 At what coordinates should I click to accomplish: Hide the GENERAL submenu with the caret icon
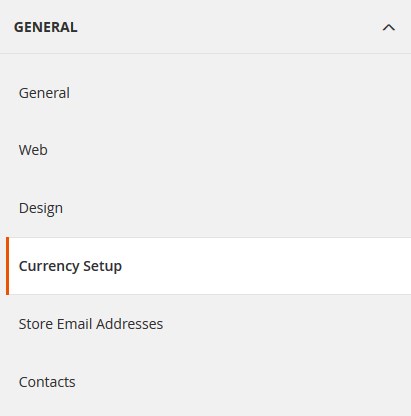point(389,27)
